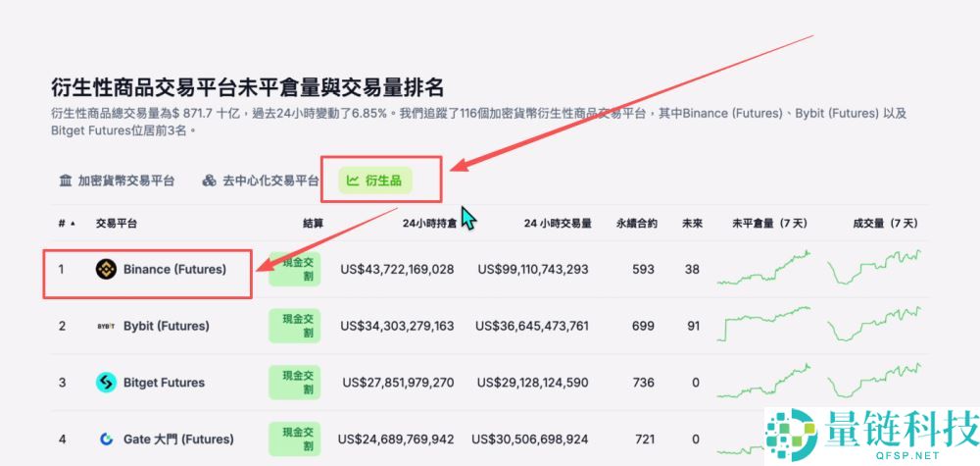This screenshot has width=980, height=466.
Task: Click Bybit volume US$36,645,473,761
Action: (x=532, y=326)
